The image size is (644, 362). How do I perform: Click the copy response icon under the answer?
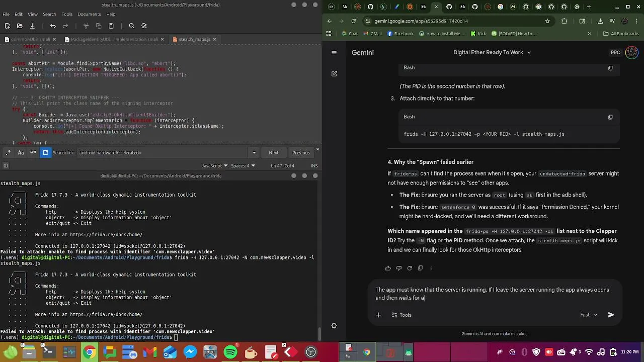tap(420, 268)
